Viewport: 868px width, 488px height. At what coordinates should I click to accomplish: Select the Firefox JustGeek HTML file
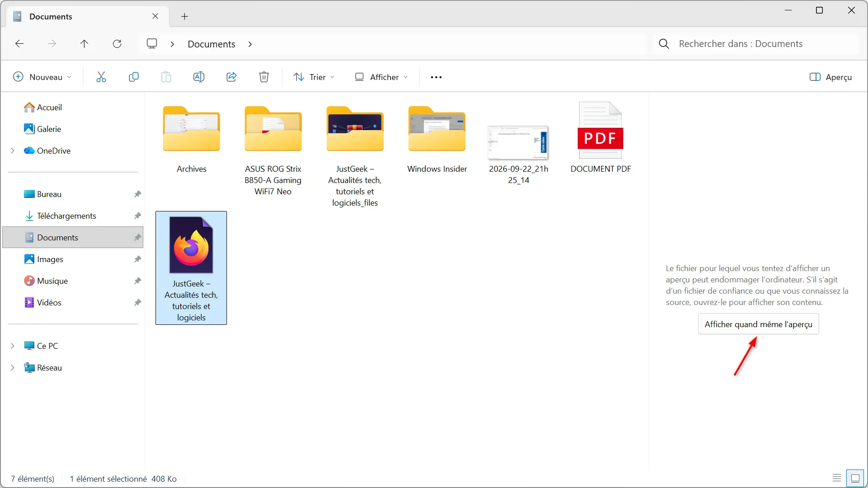(x=191, y=268)
